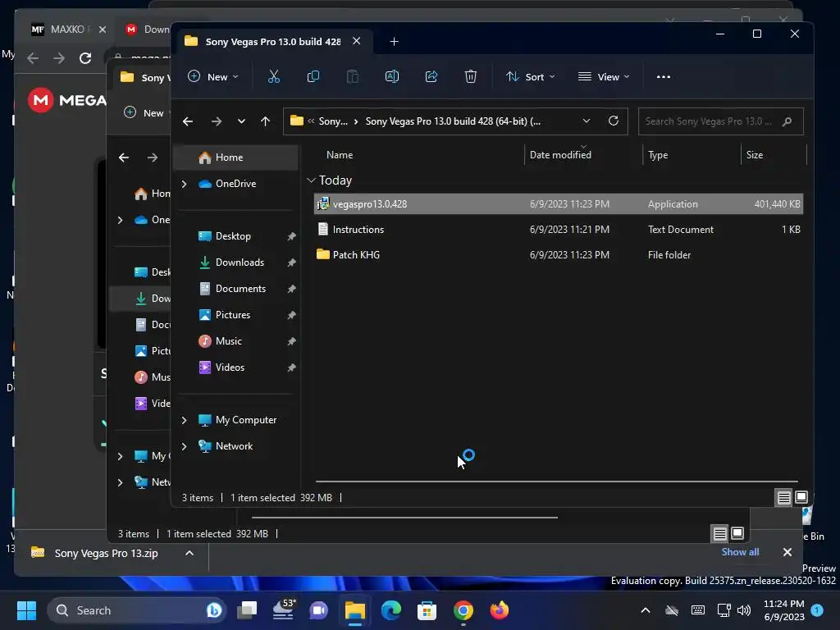Refresh the folder with address bar refresh
840x630 pixels.
coord(614,121)
